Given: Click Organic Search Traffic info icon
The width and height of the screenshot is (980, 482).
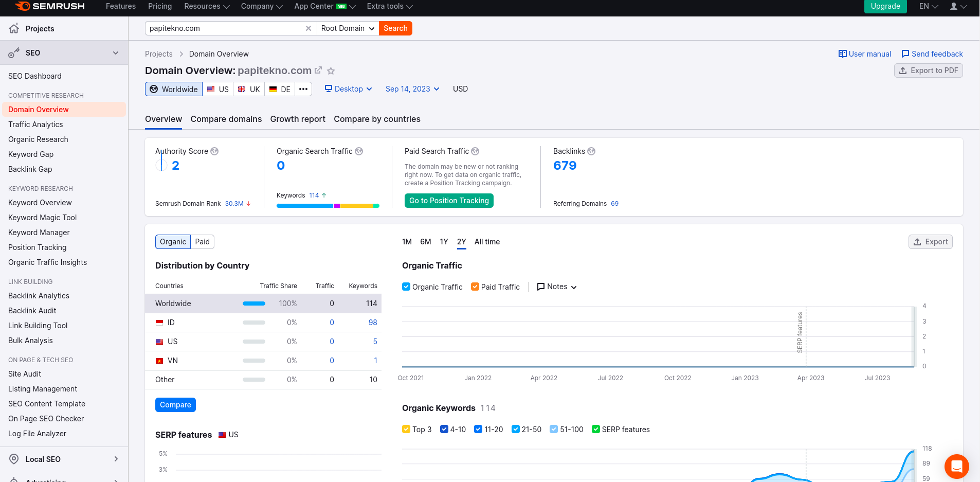Looking at the screenshot, I should (359, 151).
